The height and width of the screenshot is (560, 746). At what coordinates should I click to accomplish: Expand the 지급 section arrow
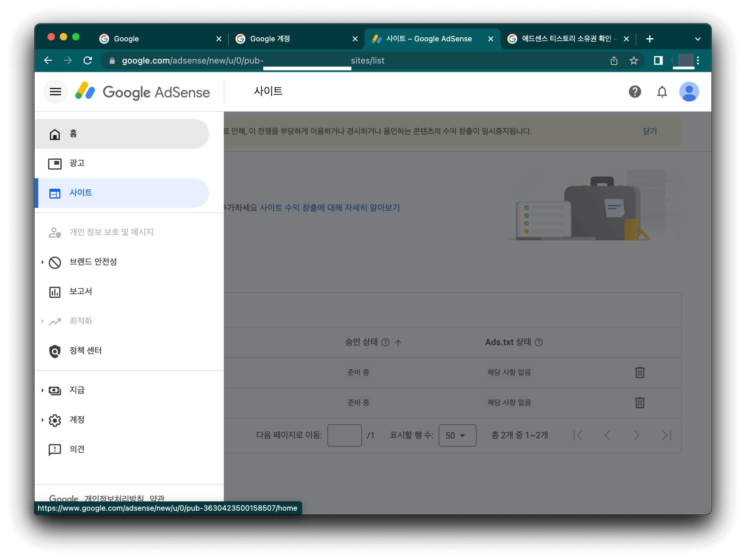coord(43,390)
